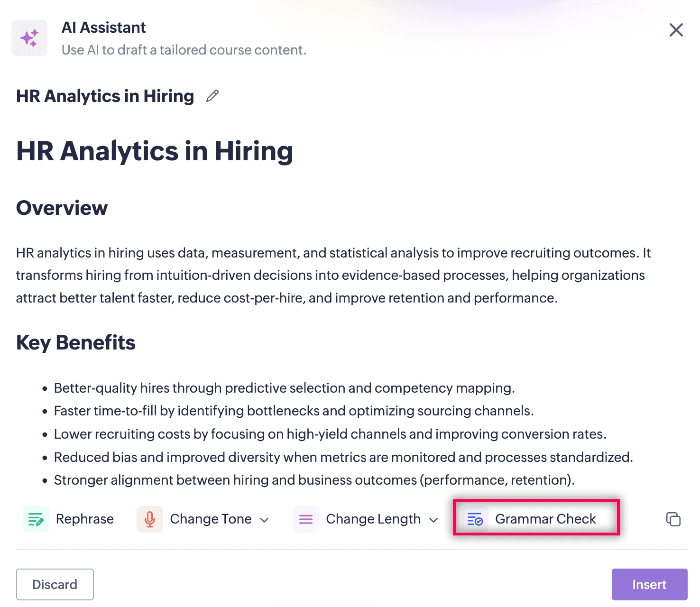Close the AI Assistant dialog
Viewport: 700px width, 607px height.
(x=676, y=30)
